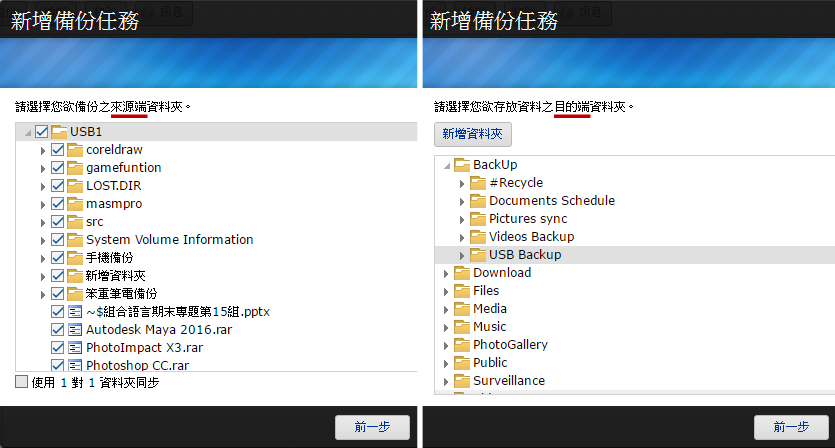Click the Autodesk Maya 2016.rar file icon
This screenshot has width=835, height=448.
(x=75, y=330)
